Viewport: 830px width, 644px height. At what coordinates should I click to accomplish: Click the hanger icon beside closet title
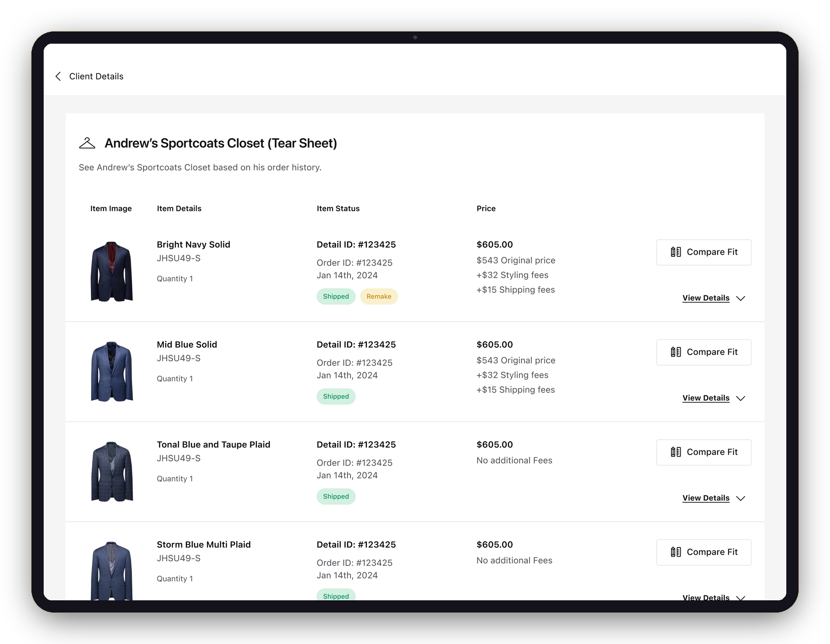[x=87, y=143]
